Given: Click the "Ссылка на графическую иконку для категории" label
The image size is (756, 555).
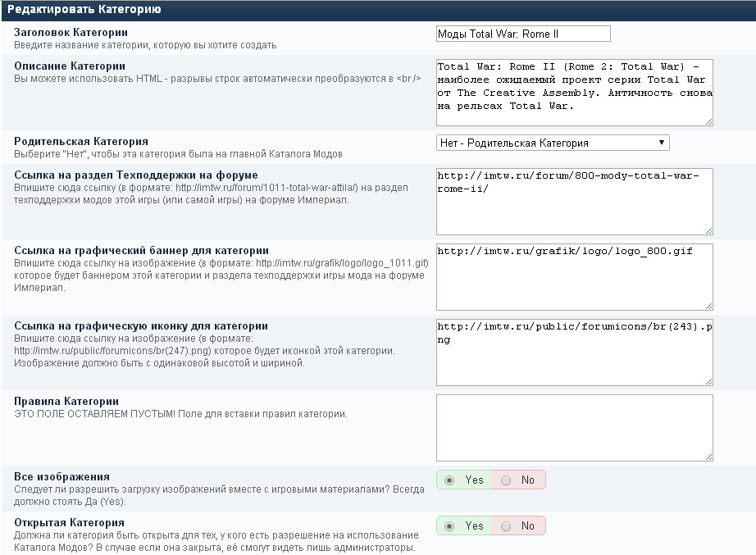Looking at the screenshot, I should pyautogui.click(x=141, y=326).
